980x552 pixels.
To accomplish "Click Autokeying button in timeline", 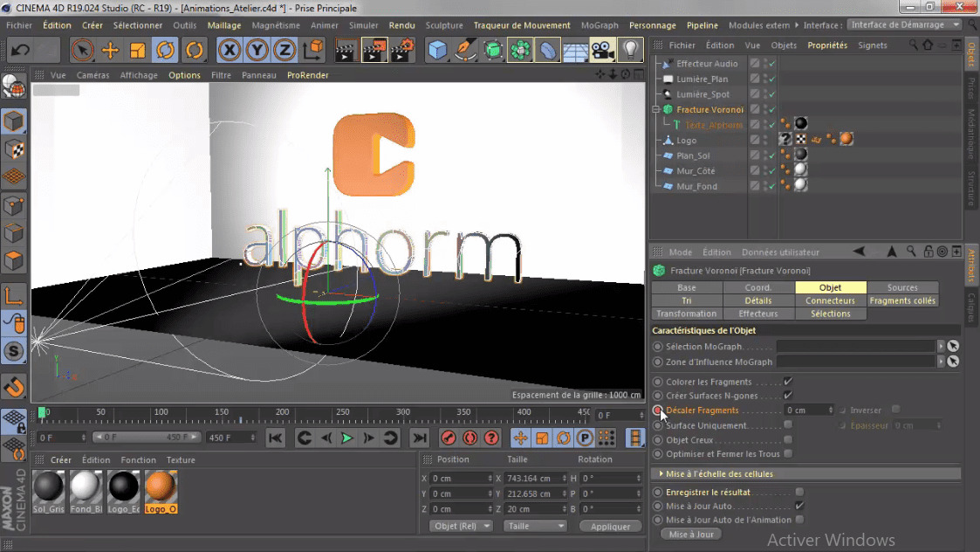I will coord(470,438).
